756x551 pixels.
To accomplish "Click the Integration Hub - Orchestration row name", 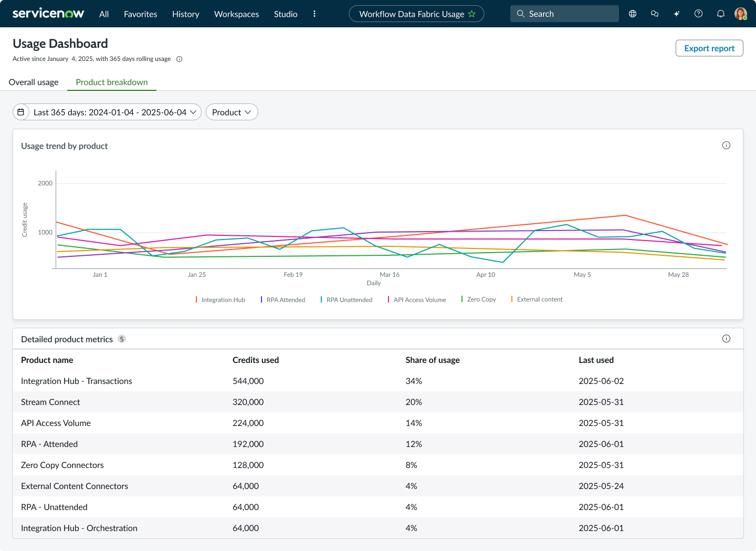I will (x=79, y=528).
